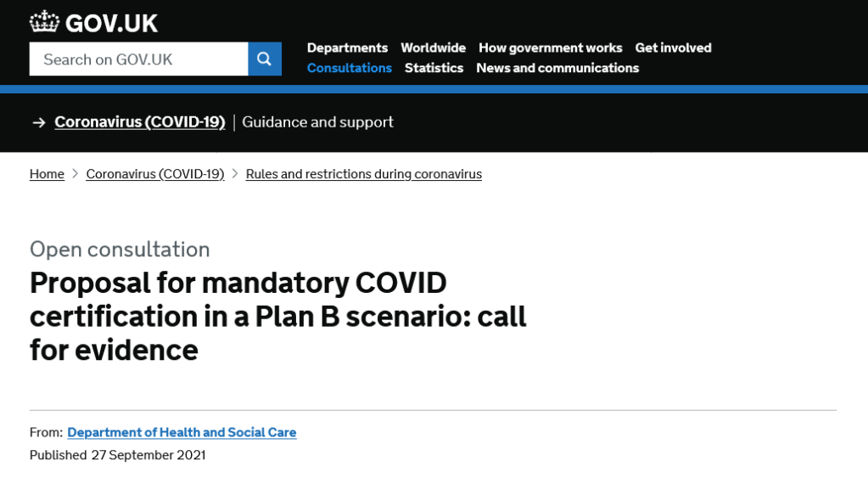Open Coronavirus (COVID-19) breadcrumb link
Screen dimensions: 868x478
(x=155, y=174)
